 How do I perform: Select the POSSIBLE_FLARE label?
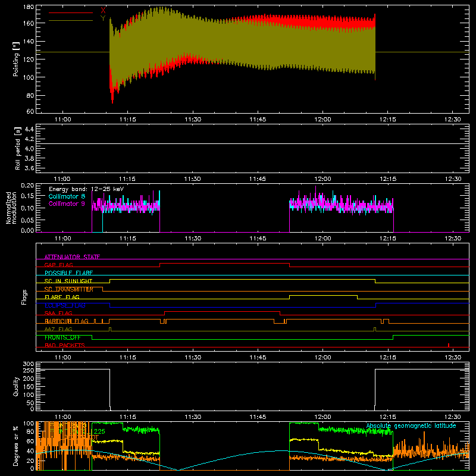68,273
